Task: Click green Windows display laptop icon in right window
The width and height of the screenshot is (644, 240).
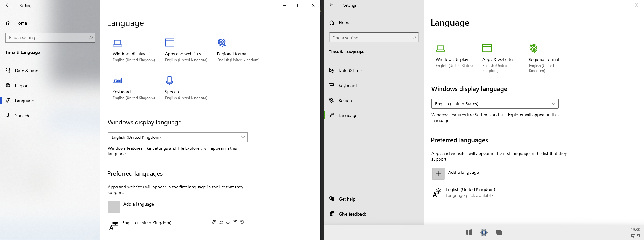Action: (440, 48)
